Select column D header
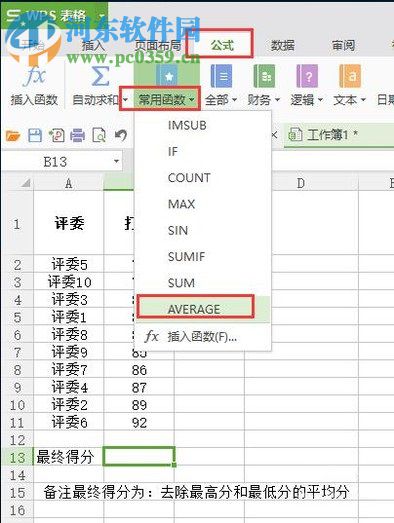The image size is (394, 523). (x=301, y=183)
